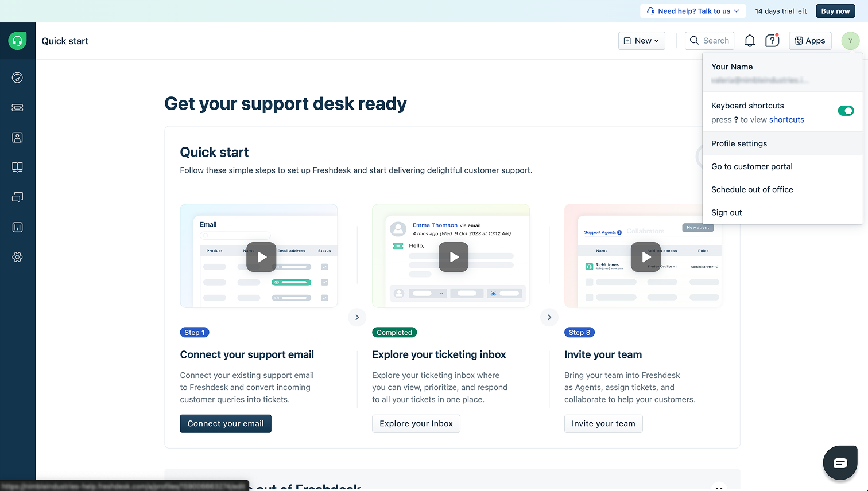Select Profile settings menu item
Image resolution: width=868 pixels, height=491 pixels.
pos(782,143)
